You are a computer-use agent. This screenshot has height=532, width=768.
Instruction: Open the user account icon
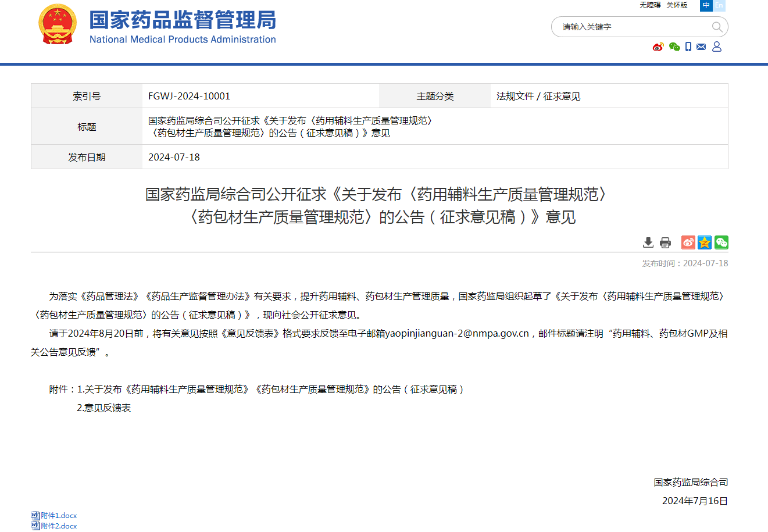click(717, 47)
